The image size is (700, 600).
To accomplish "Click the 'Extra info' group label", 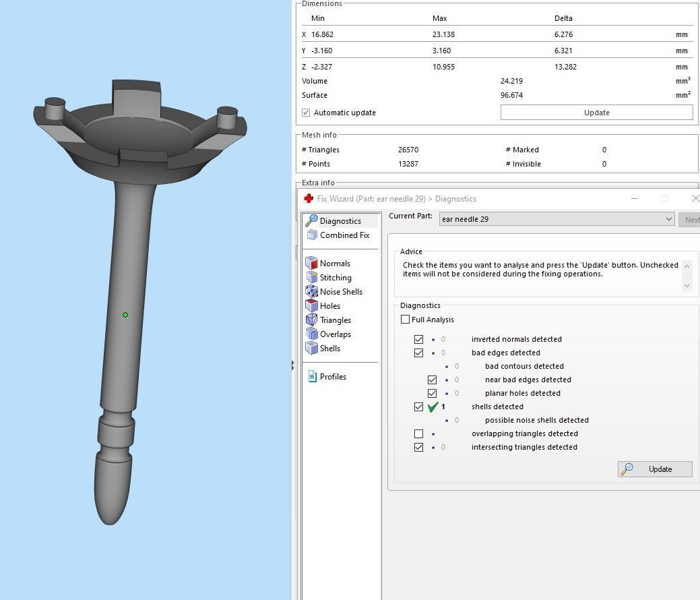I will pyautogui.click(x=318, y=183).
